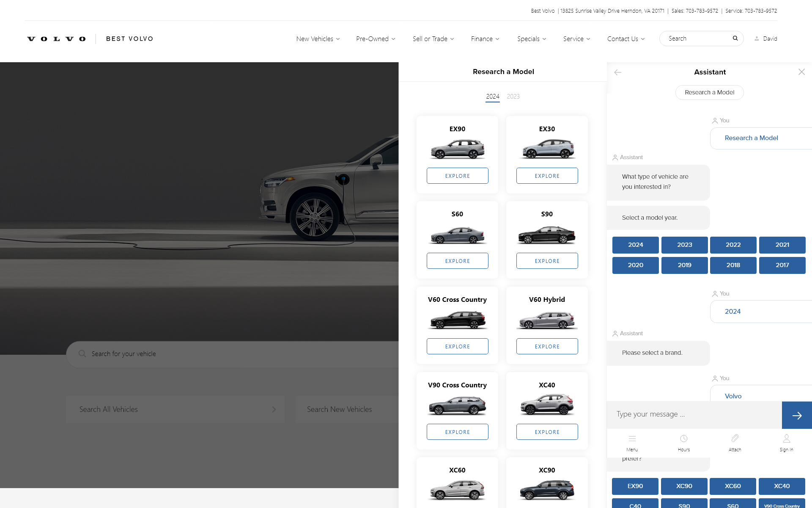Screen dimensions: 812x508
Task: Switch to the 2023 model year tab
Action: [513, 97]
